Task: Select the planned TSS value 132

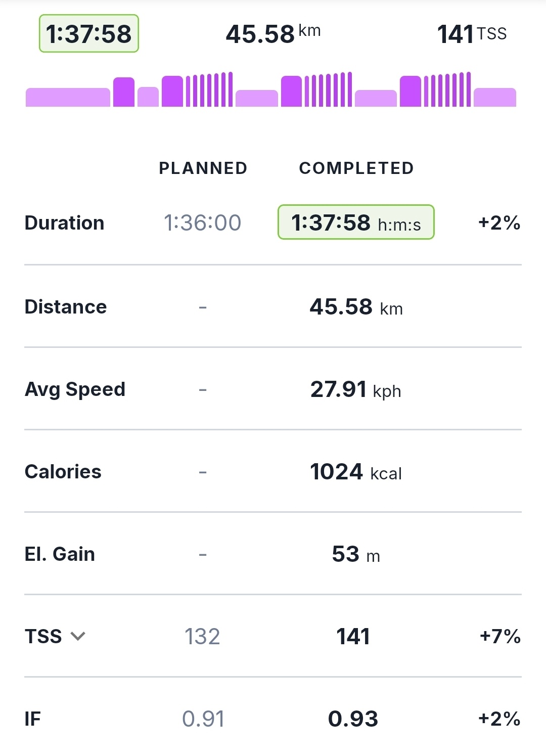Action: pyautogui.click(x=202, y=636)
